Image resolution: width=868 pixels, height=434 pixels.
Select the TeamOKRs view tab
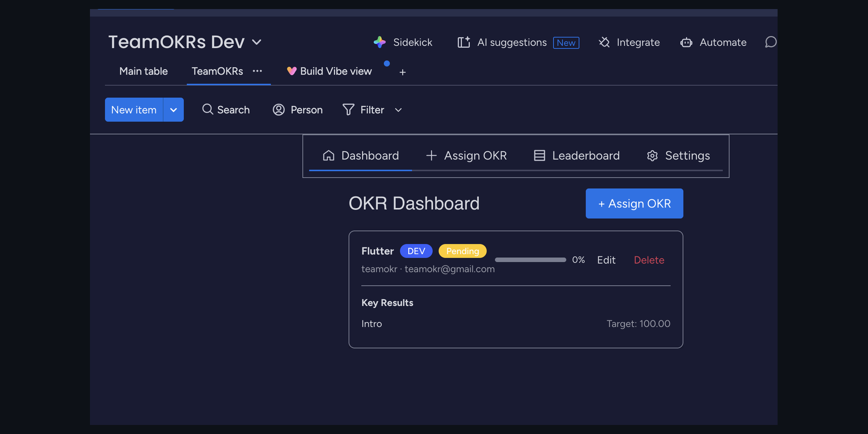(x=217, y=71)
